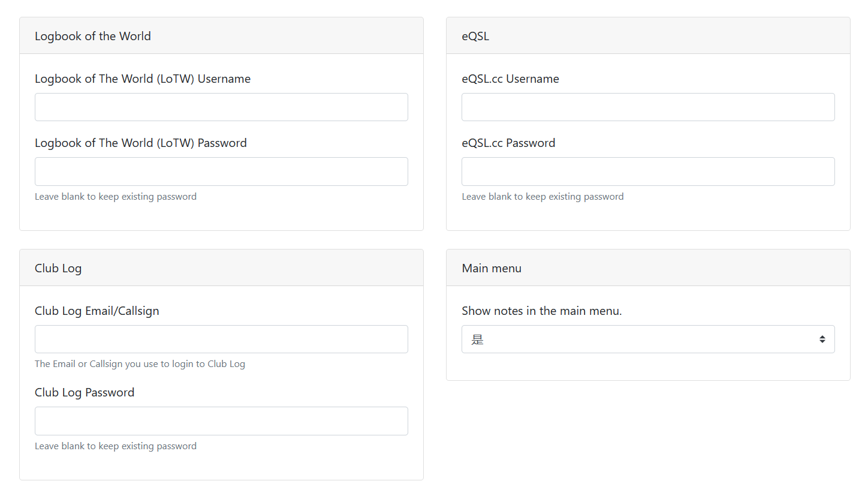This screenshot has height=481, width=868.
Task: Click the 'Club Log Password' label
Action: pyautogui.click(x=85, y=392)
